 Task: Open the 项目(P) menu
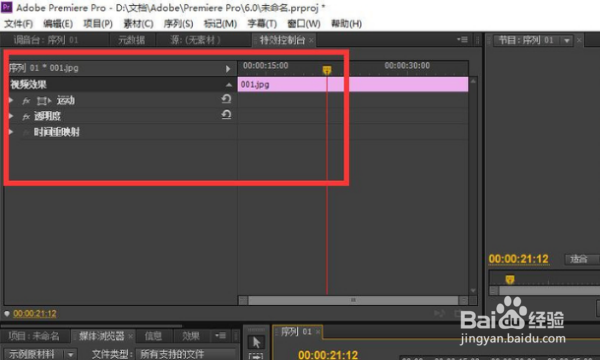point(98,24)
